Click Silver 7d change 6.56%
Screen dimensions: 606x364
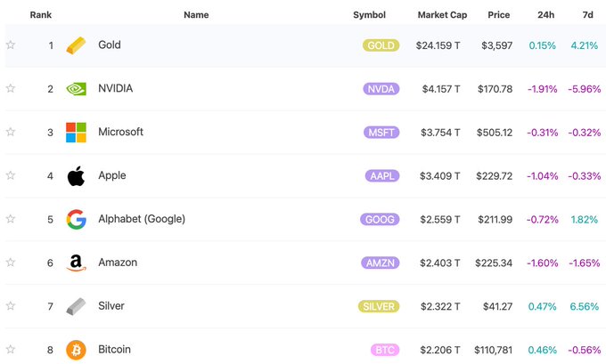tap(585, 306)
